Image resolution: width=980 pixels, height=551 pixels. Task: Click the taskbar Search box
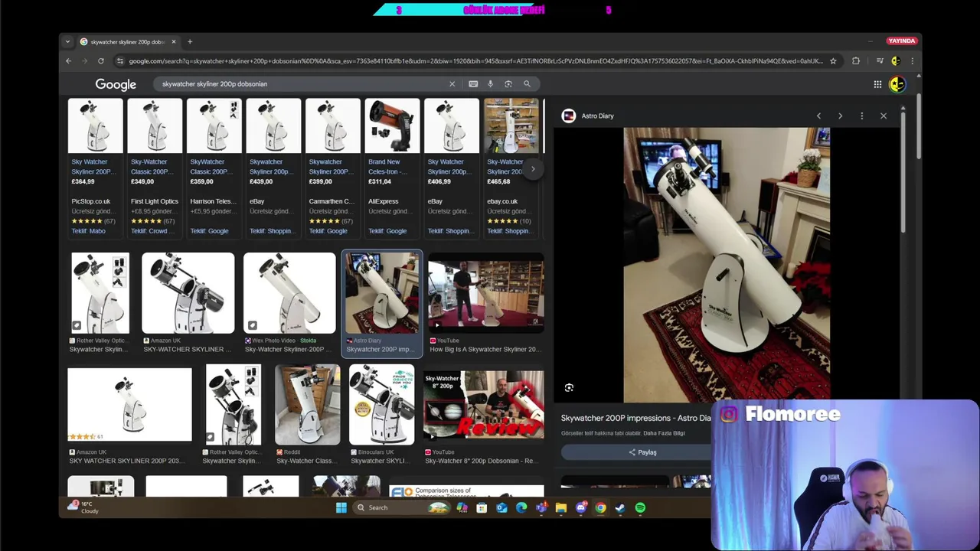click(x=402, y=507)
